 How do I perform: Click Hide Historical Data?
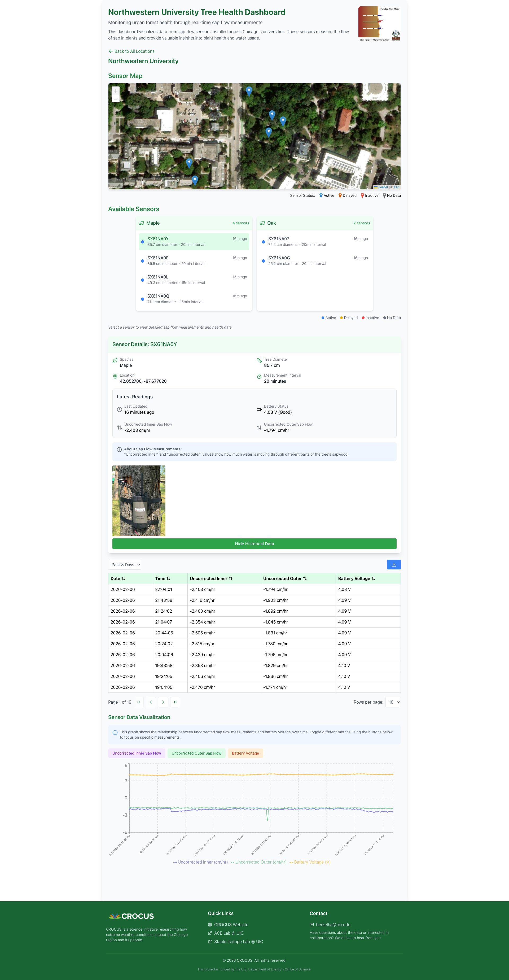254,544
